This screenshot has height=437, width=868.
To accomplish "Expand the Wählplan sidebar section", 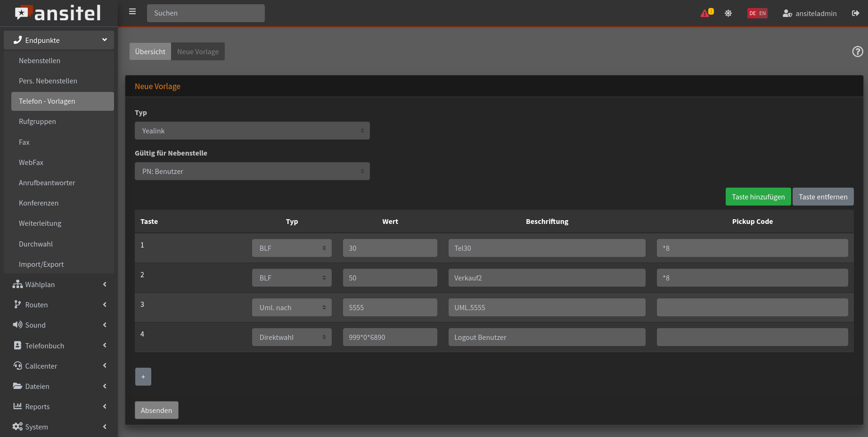I will pos(59,284).
